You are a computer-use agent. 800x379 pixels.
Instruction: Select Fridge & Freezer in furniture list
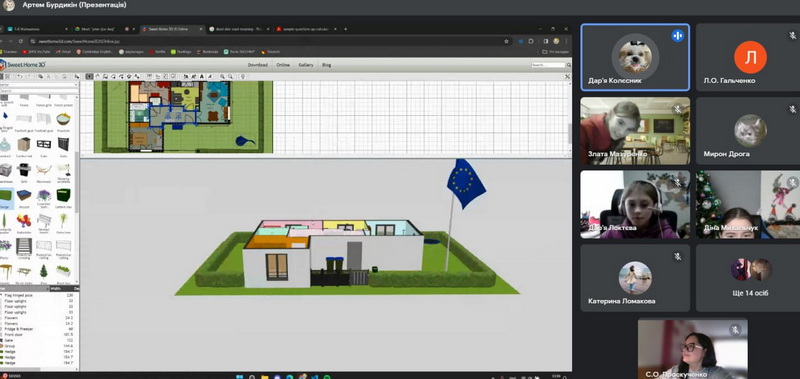tap(38, 329)
